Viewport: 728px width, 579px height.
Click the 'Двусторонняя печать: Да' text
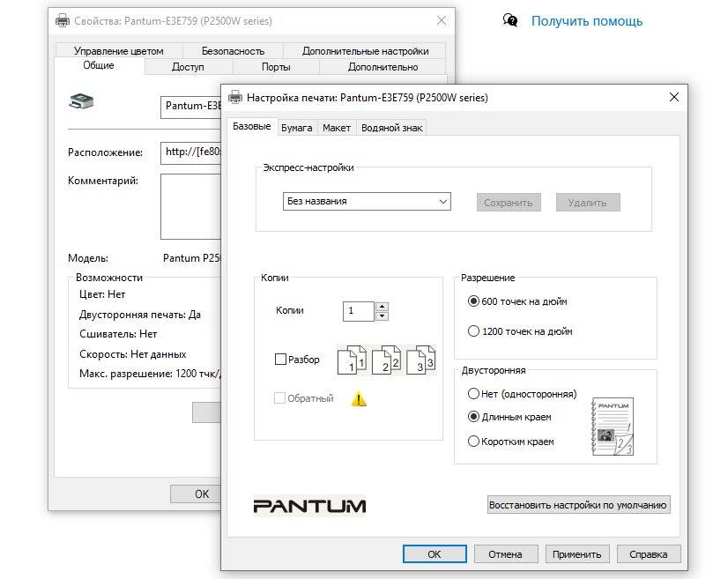click(140, 315)
